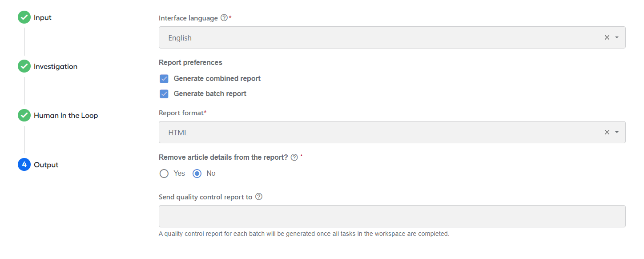
Task: Uncheck Generate combined report checkbox
Action: (x=164, y=79)
